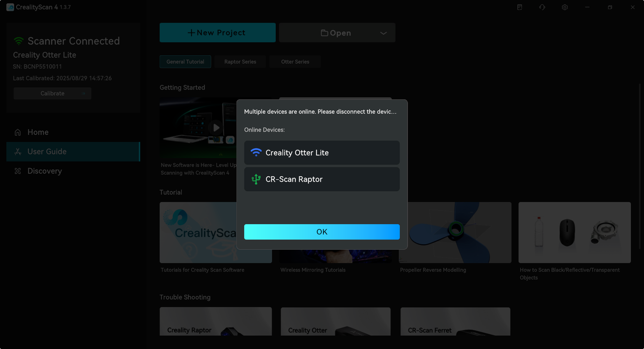Open the Black/Reflective/Transparent Objects tutorial thumbnail
644x349 pixels.
coord(574,233)
